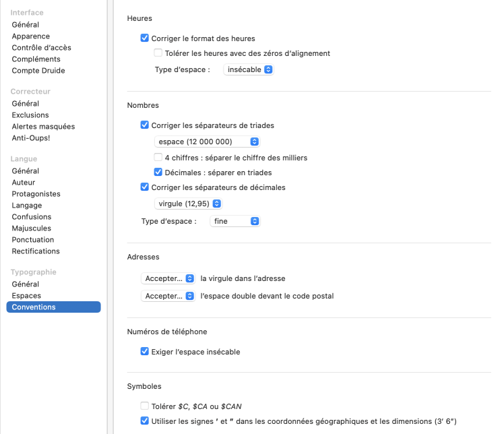This screenshot has height=434, width=504.
Task: Open the insécable space type dropdown
Action: [x=249, y=69]
